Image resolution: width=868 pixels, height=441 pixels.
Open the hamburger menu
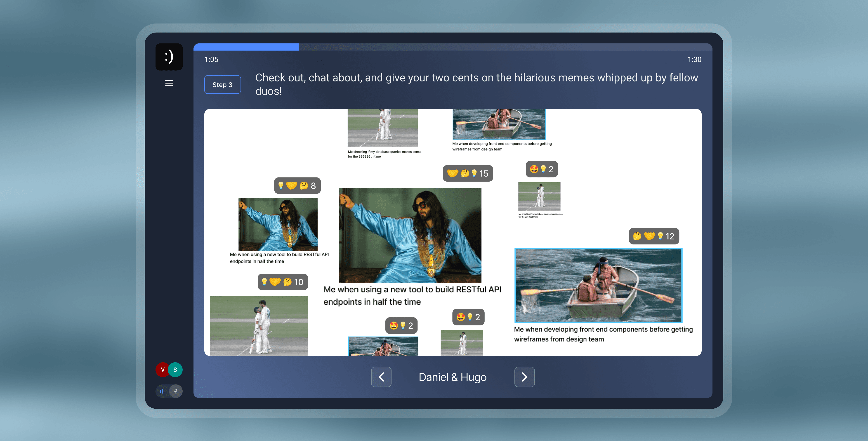point(169,83)
